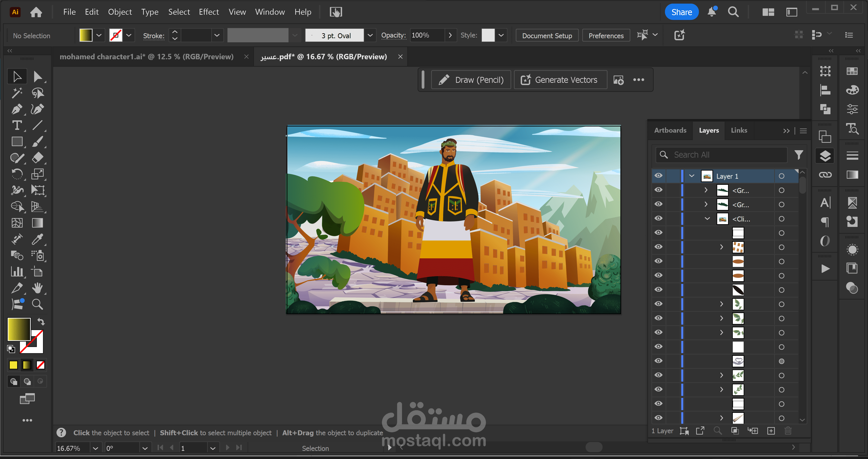Filter layers with the funnel icon
The image size is (868, 459).
[x=799, y=155]
